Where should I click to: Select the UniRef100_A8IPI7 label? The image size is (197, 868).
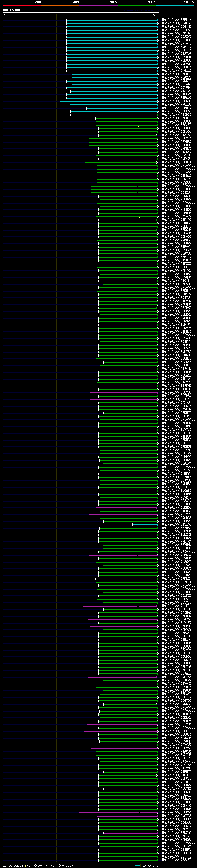(177, 115)
